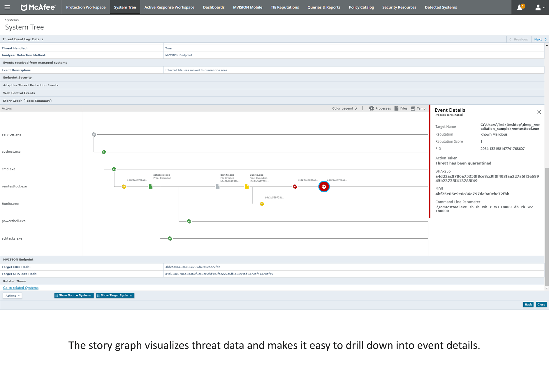Open the notifications bell
The width and height of the screenshot is (549, 392).
520,7
